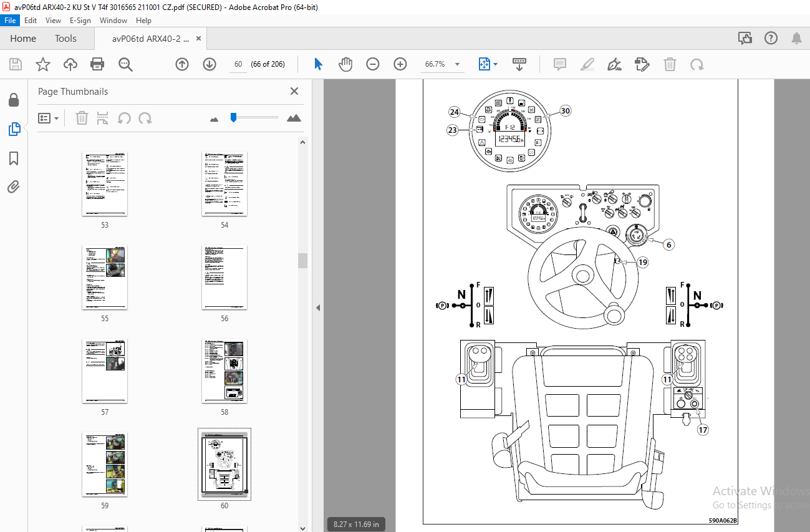Open the notifications bell
The width and height of the screenshot is (810, 532).
click(x=796, y=39)
